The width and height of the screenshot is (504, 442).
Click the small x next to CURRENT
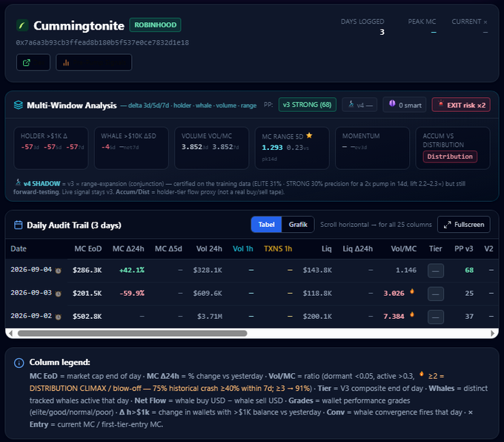(x=485, y=22)
